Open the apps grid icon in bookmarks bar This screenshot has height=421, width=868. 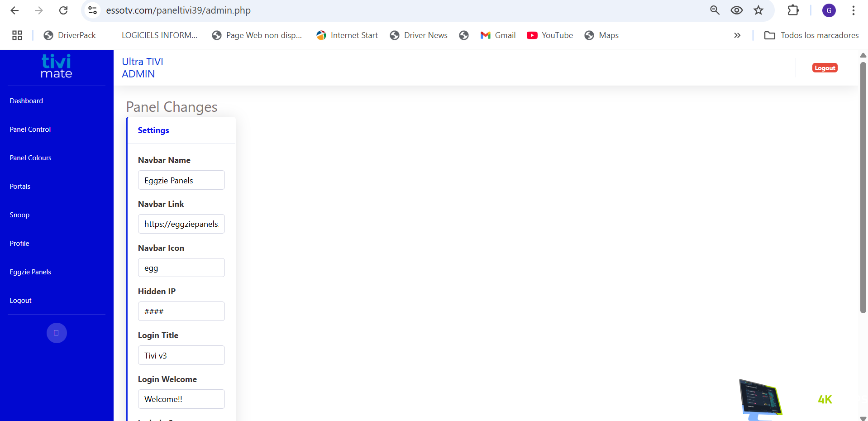17,35
